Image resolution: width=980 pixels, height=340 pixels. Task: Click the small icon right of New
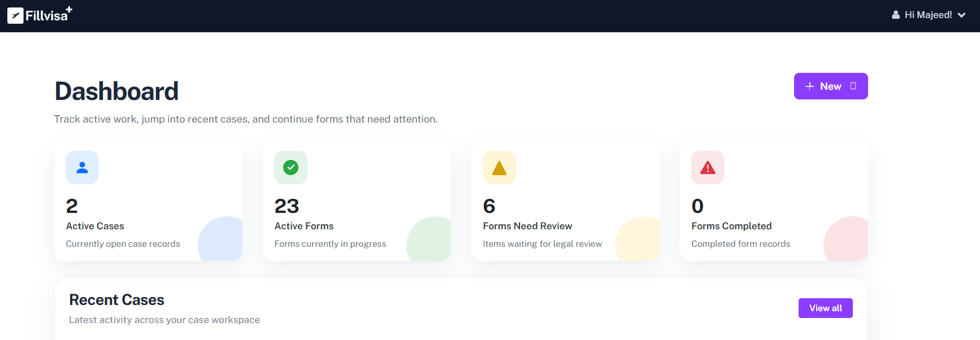(853, 86)
